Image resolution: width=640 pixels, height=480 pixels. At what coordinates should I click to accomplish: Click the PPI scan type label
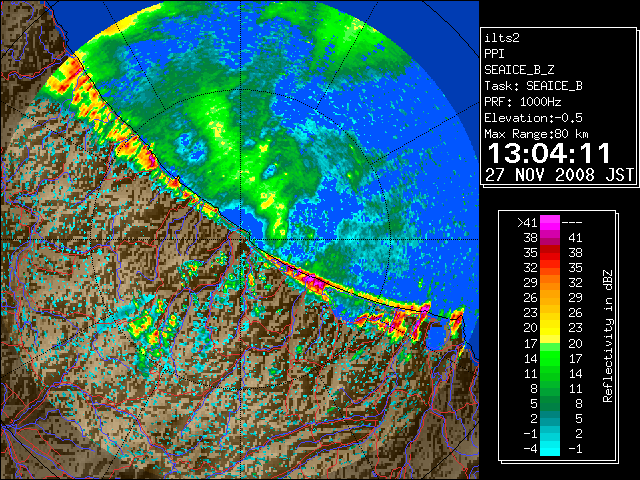(494, 54)
